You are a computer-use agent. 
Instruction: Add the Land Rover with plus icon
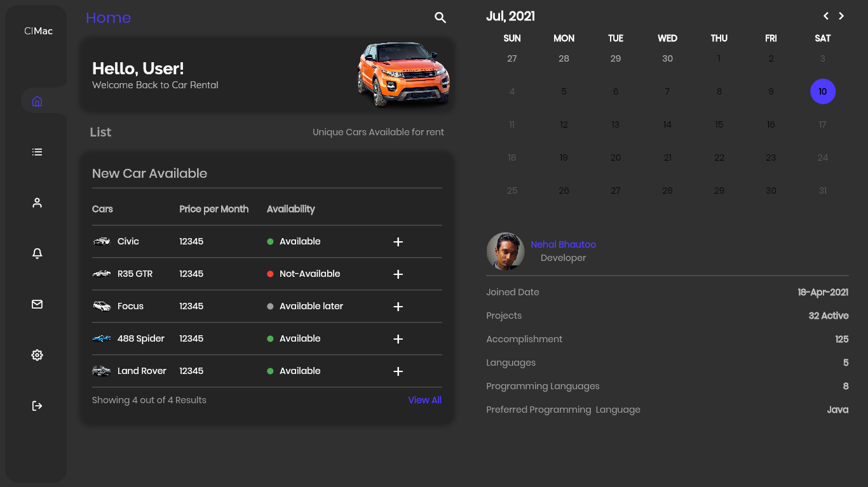[x=398, y=371]
